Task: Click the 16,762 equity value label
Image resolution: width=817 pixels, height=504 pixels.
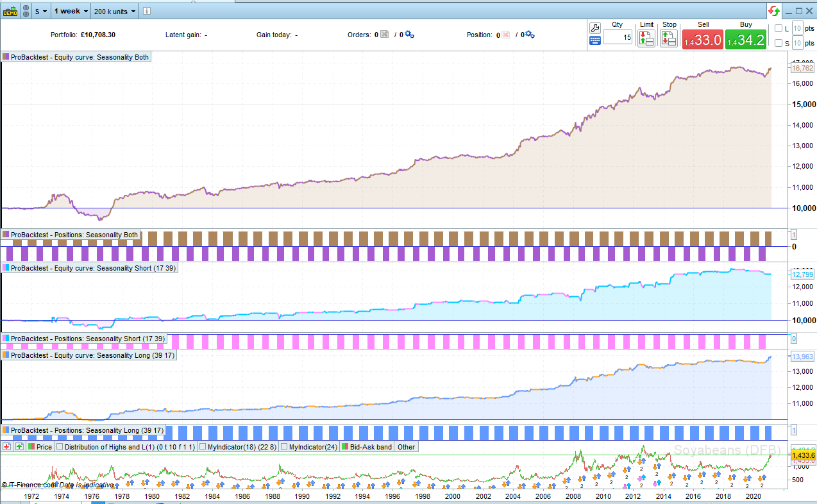Action: [x=802, y=68]
